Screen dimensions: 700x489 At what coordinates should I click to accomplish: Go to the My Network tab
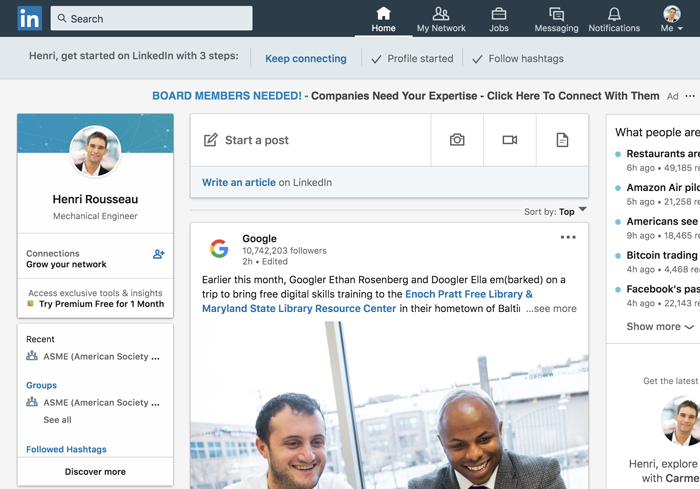pyautogui.click(x=441, y=18)
